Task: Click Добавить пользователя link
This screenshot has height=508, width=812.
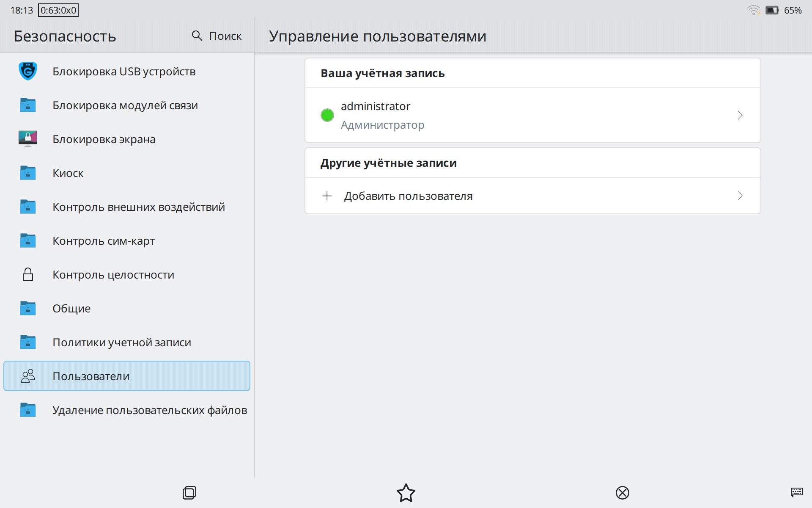Action: pos(408,196)
